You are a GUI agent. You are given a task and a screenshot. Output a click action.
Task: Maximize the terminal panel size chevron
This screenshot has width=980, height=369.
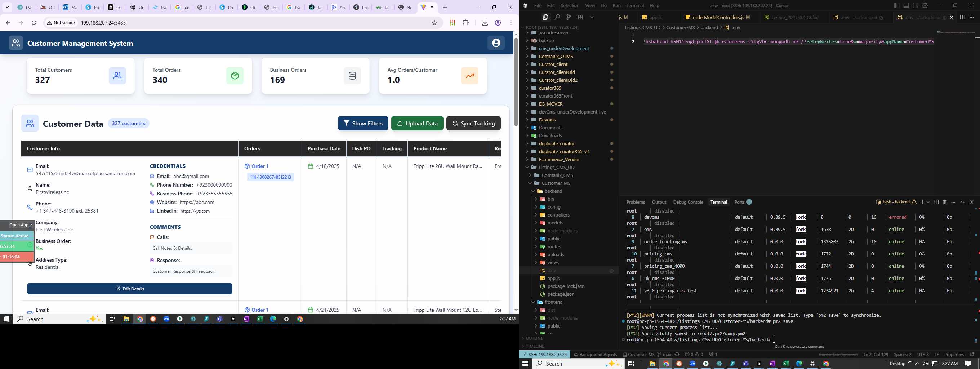(x=962, y=202)
